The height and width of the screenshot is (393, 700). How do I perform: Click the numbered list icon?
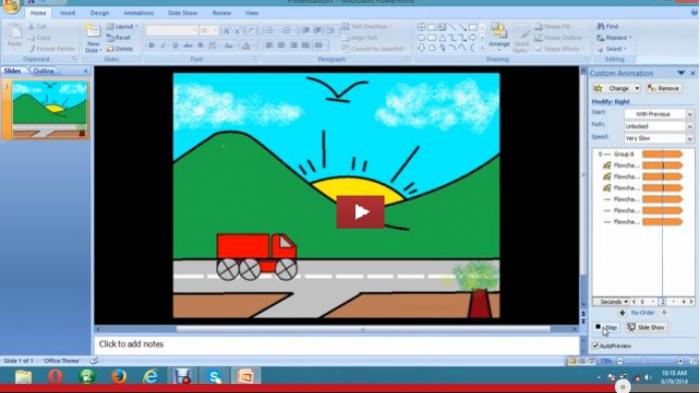(287, 30)
